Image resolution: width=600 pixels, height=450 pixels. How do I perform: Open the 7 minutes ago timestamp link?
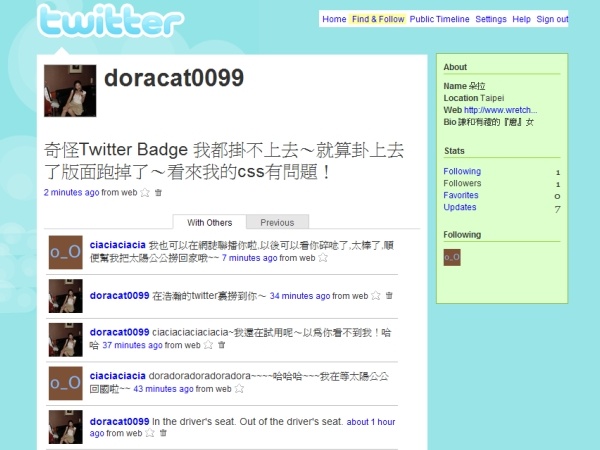tap(249, 258)
